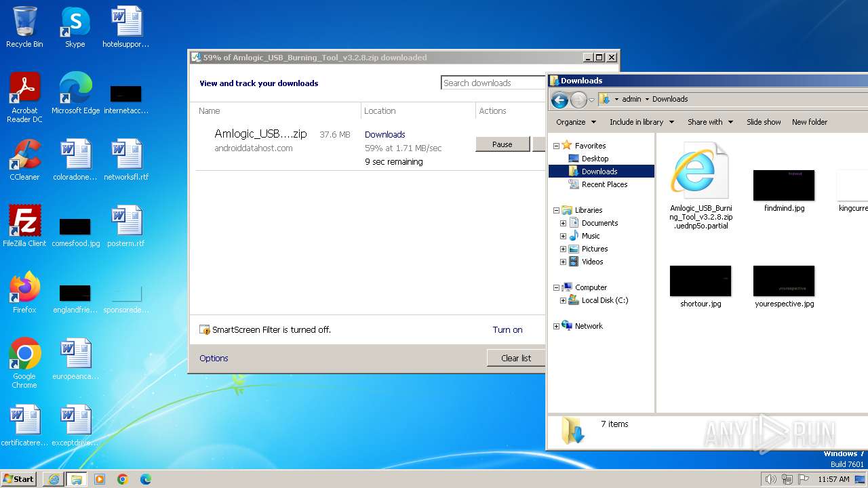Select certificatere document on desktop
Screen dimensions: 868x488
point(24,426)
